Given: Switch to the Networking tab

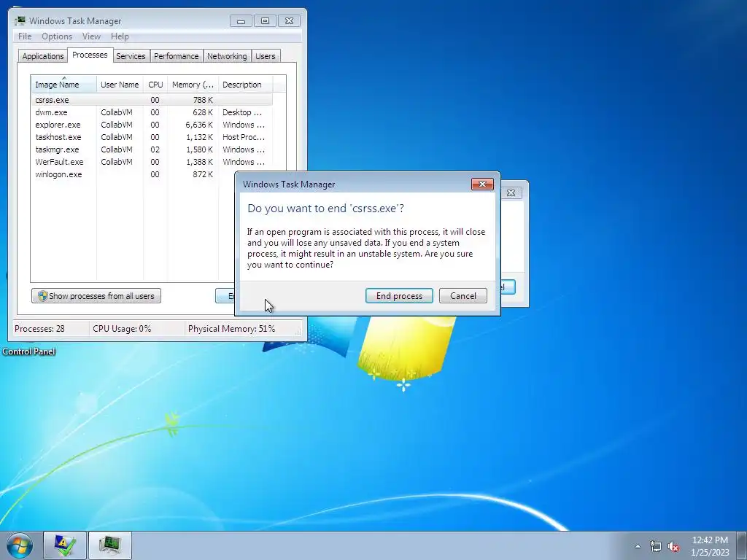Looking at the screenshot, I should click(x=227, y=56).
